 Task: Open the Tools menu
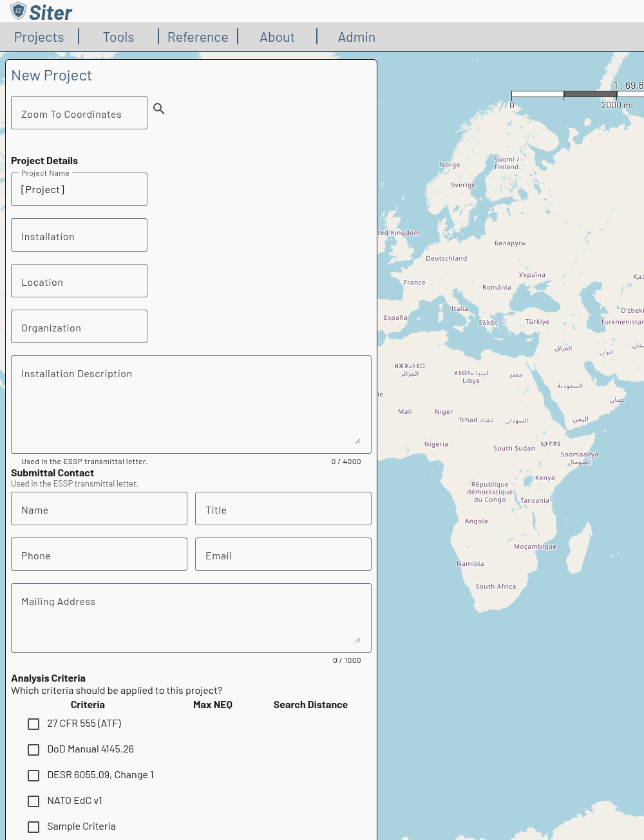coord(118,37)
